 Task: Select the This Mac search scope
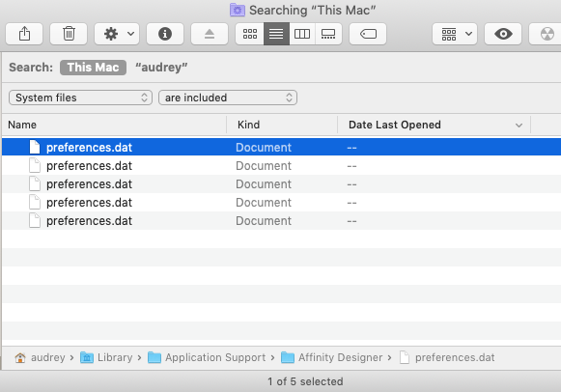93,68
